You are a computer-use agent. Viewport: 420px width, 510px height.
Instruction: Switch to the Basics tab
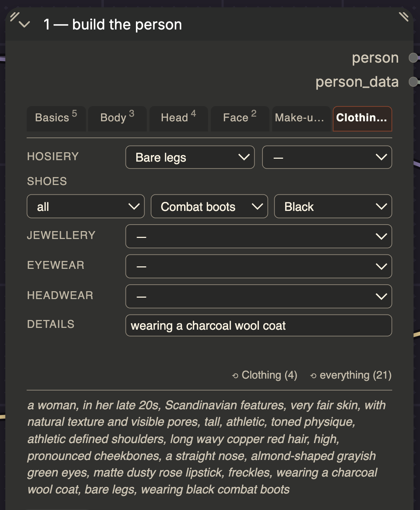(x=56, y=118)
